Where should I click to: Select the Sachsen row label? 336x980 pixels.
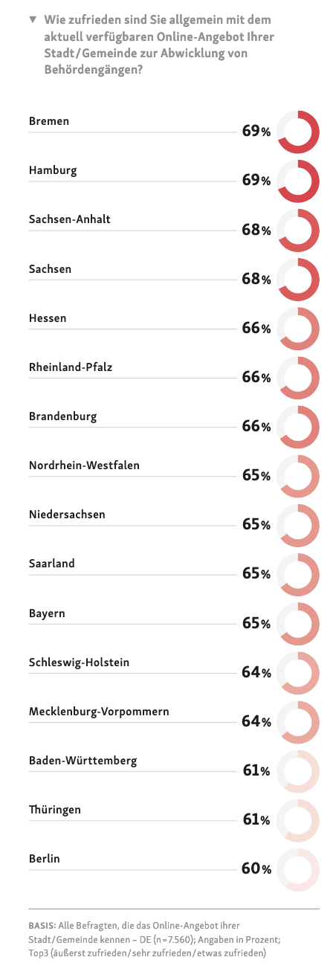tap(50, 269)
